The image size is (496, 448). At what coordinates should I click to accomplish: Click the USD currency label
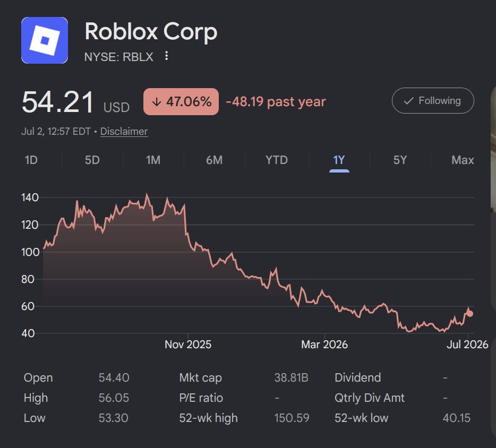(x=116, y=108)
